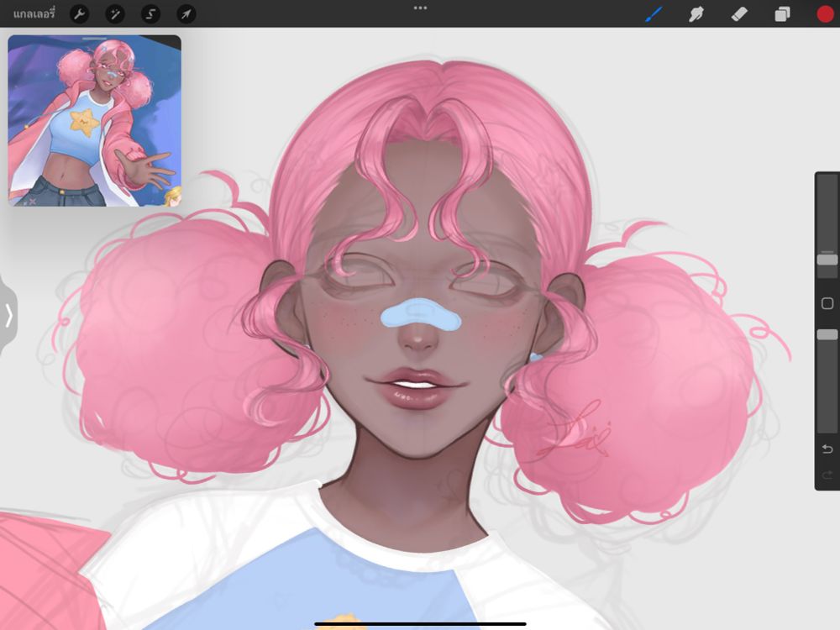This screenshot has width=840, height=630.
Task: Open the Layers panel
Action: coord(782,14)
